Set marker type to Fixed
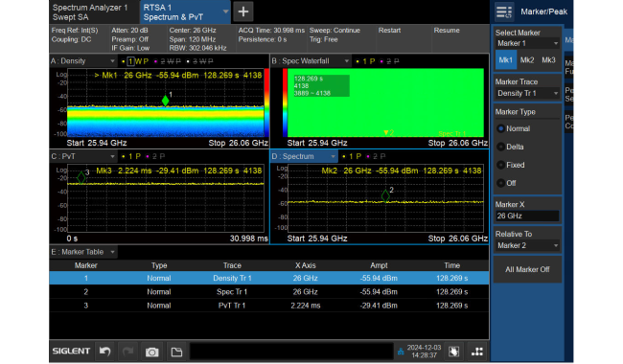Image resolution: width=623 pixels, height=364 pixels. pyautogui.click(x=511, y=165)
